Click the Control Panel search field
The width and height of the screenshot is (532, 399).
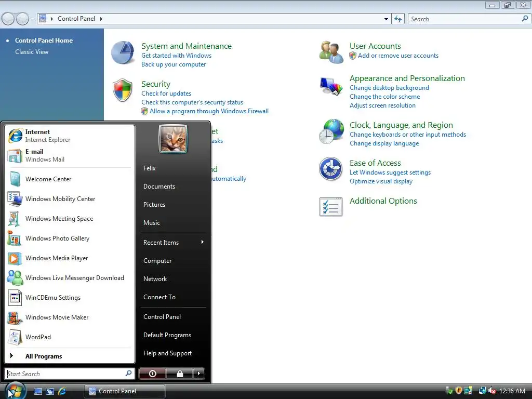(x=469, y=19)
